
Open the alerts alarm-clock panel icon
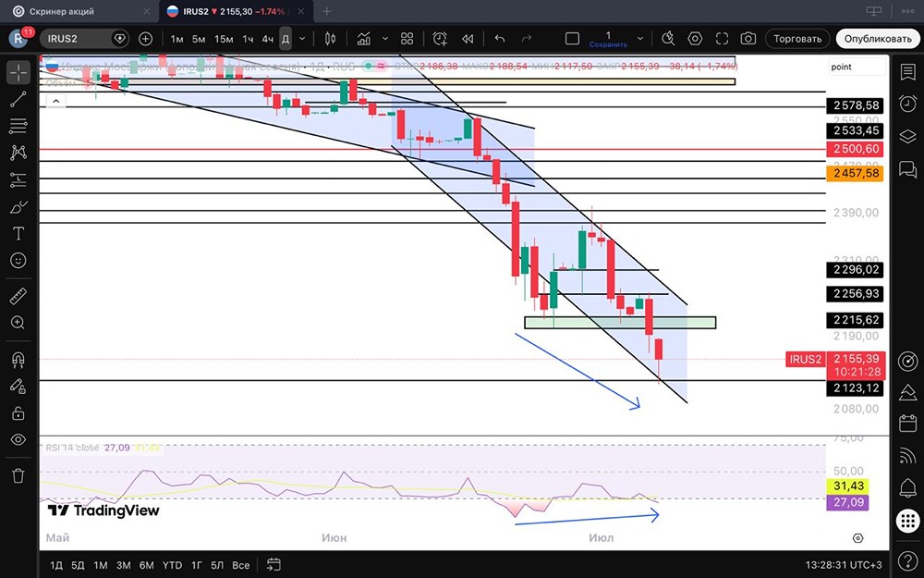(907, 104)
